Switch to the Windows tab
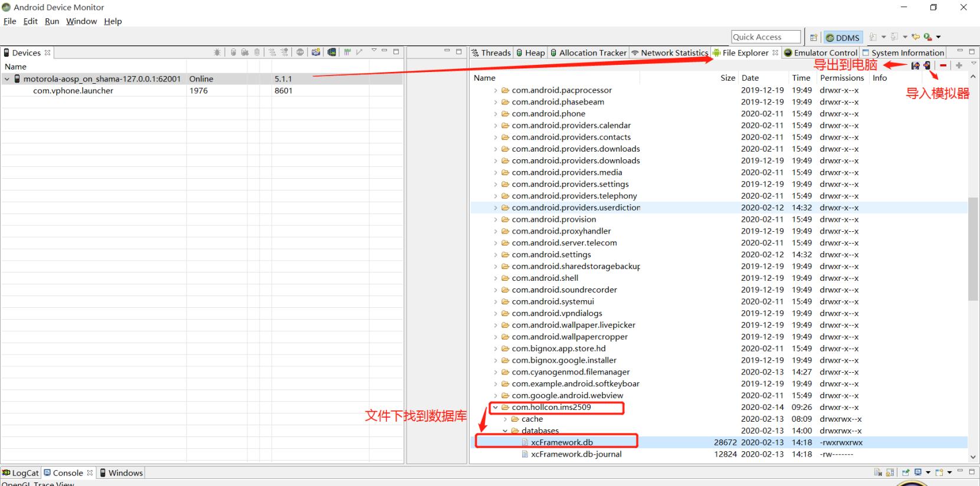Viewport: 980px width, 486px height. click(x=121, y=473)
